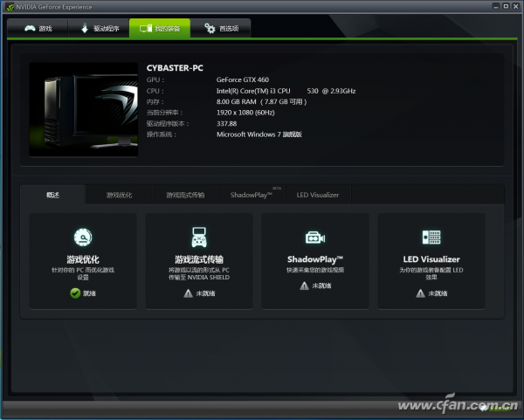The height and width of the screenshot is (420, 524).
Task: Switch to the 游戏流式传输 sub-tab
Action: click(185, 195)
